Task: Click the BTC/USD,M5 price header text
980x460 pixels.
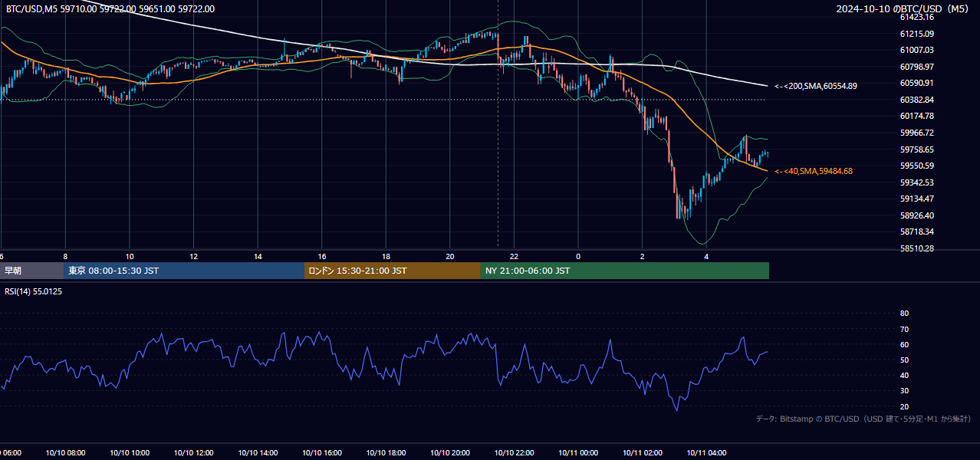Action: [110, 9]
